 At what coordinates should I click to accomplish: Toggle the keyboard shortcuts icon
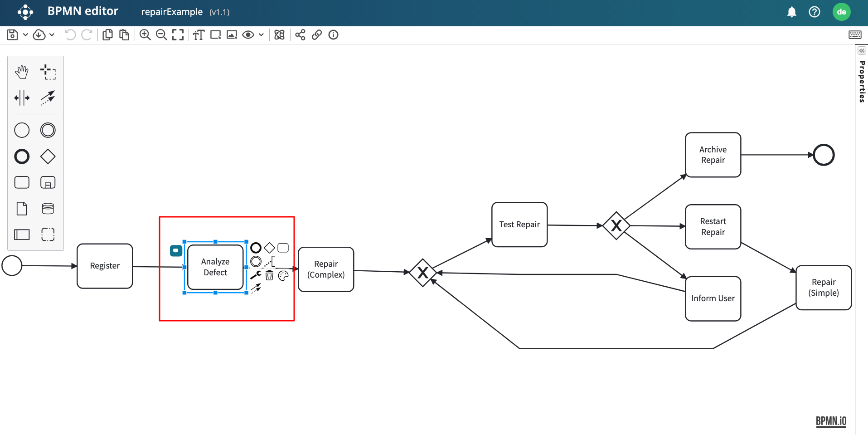[855, 35]
